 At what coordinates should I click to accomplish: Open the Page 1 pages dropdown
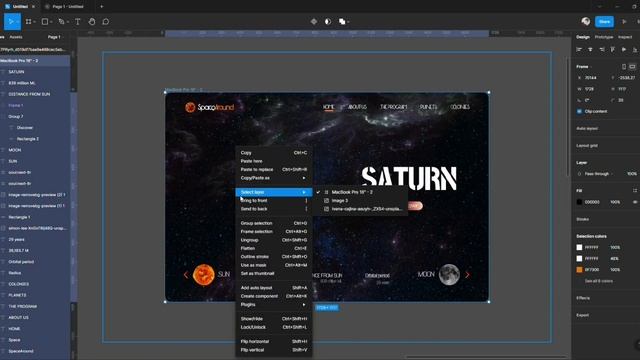coord(55,37)
